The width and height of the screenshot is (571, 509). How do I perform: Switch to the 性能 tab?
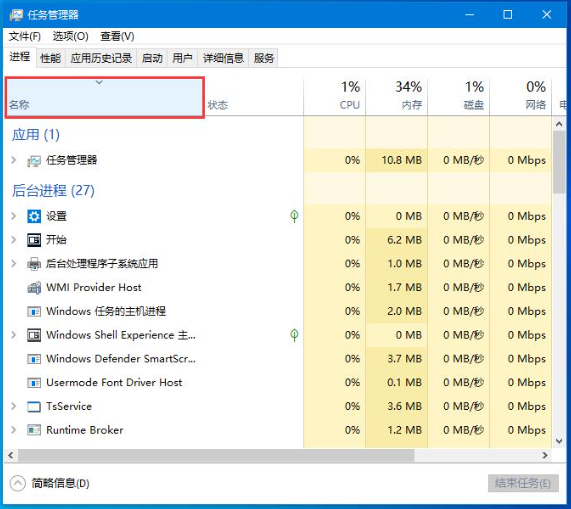click(51, 58)
